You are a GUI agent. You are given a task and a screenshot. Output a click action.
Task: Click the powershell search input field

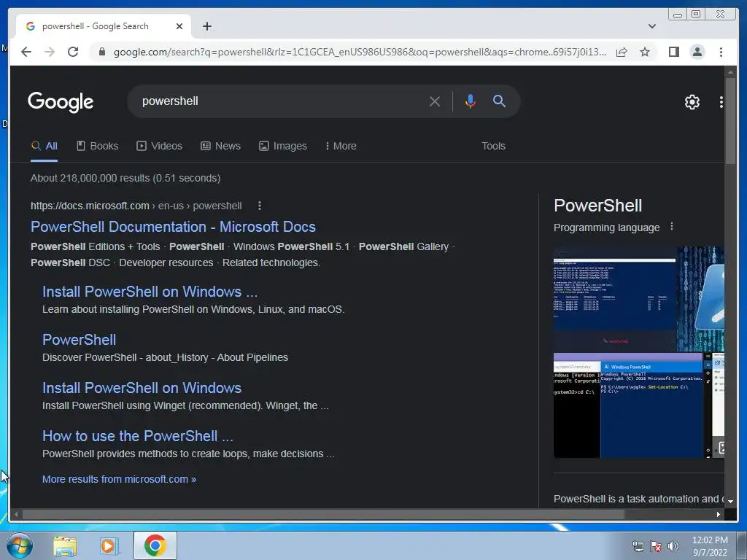click(x=281, y=101)
